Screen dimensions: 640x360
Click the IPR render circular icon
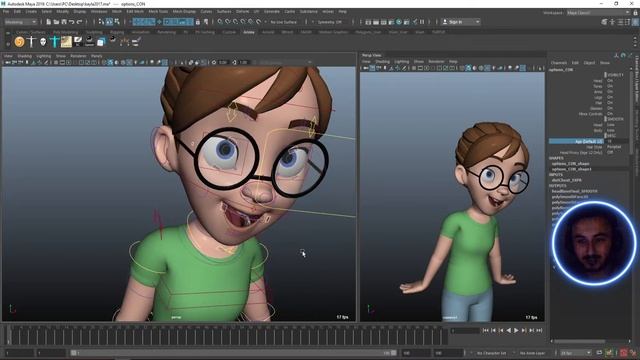pos(399,22)
